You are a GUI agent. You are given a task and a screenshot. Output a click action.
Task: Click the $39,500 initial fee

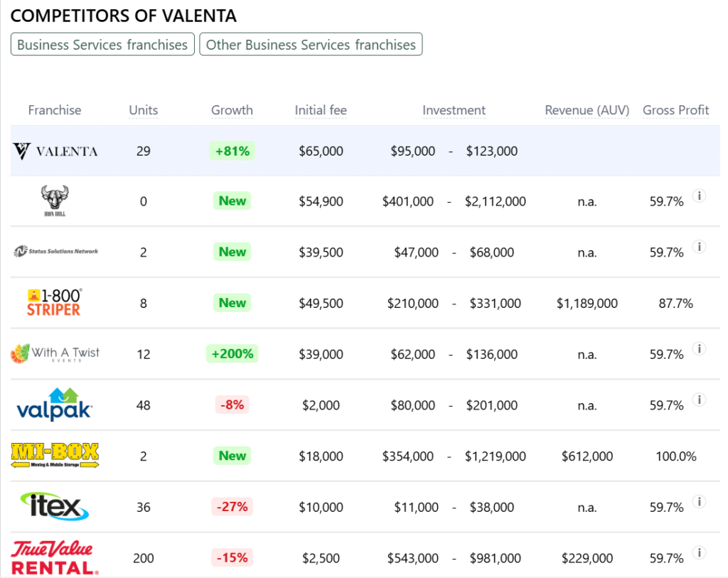(x=321, y=252)
